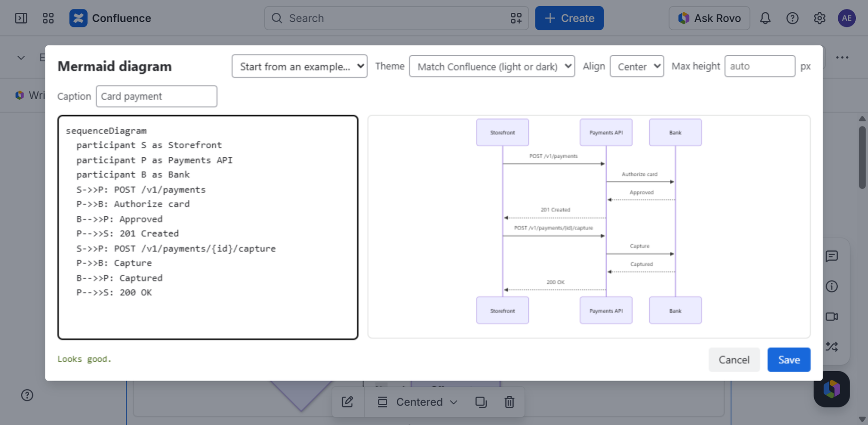Click the Cancel button

734,360
